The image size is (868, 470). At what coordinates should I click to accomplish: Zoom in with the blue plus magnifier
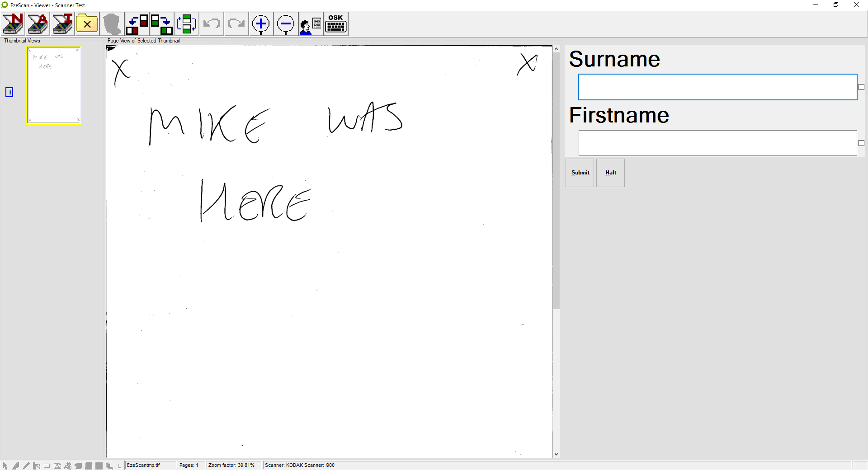[x=261, y=24]
